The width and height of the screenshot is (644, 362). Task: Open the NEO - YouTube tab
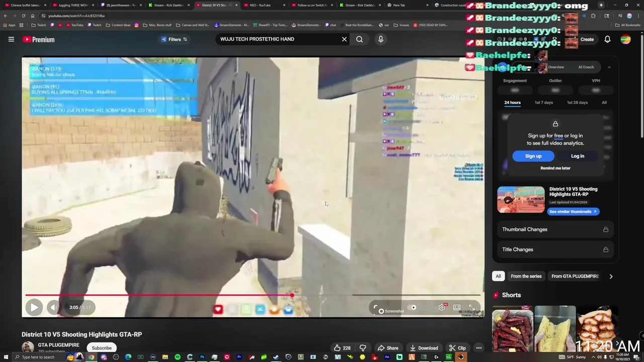[x=261, y=5]
